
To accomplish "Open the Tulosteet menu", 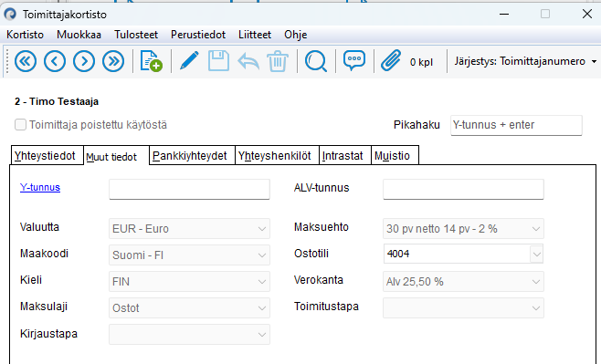I will click(136, 35).
